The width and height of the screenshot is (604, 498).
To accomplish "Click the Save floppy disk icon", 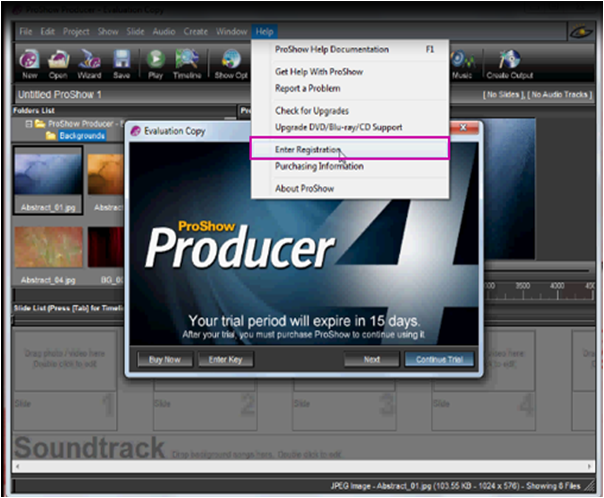I will [121, 64].
